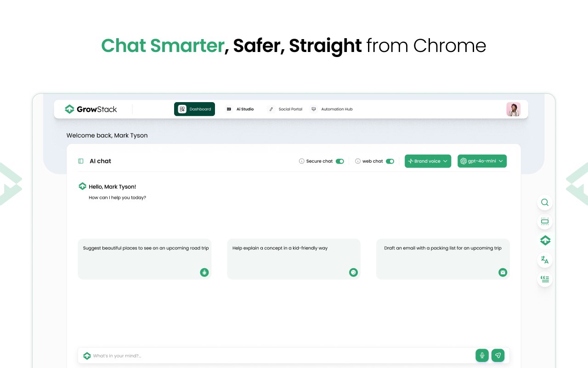Image resolution: width=588 pixels, height=368 pixels.
Task: Open the translation tool in the right sidebar
Action: pos(544,259)
